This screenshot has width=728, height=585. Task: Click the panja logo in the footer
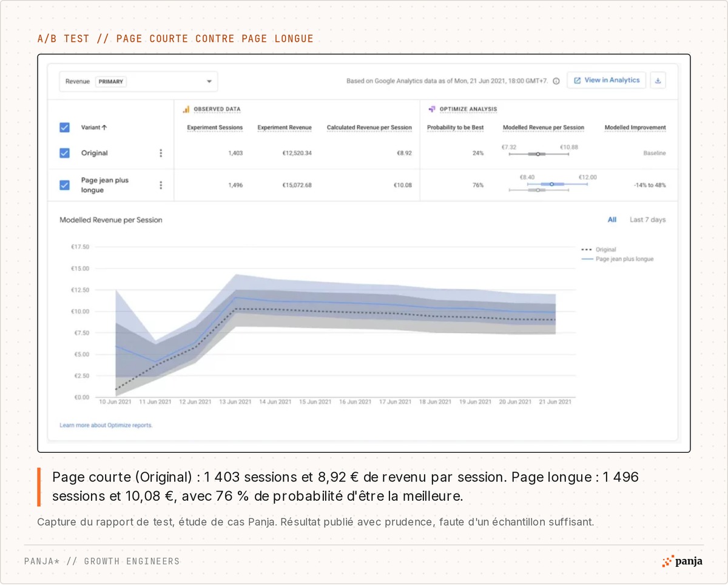point(682,561)
